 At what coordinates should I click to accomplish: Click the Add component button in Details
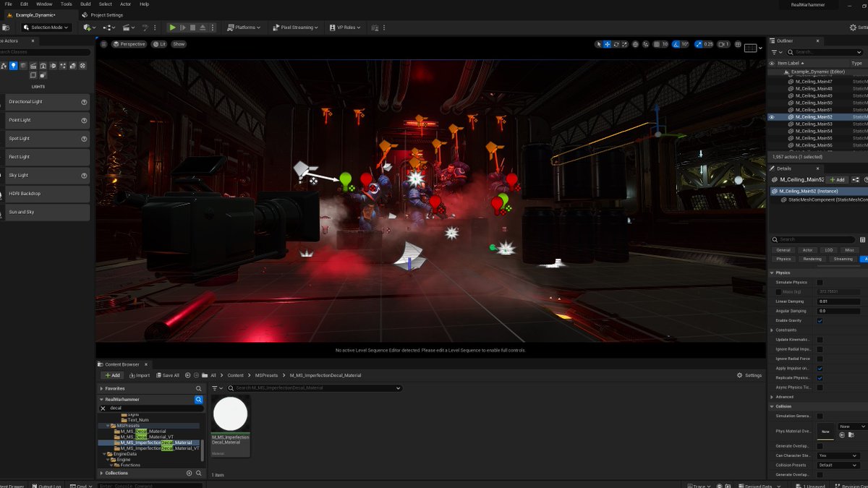click(x=837, y=179)
